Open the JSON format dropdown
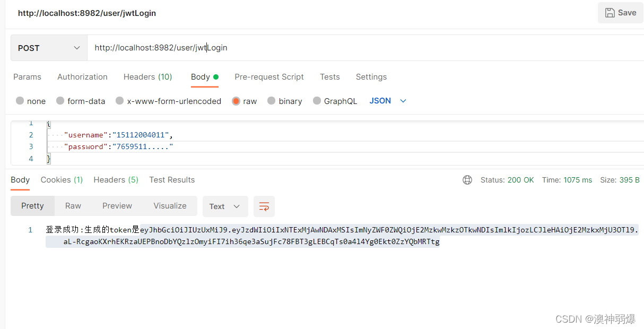644x329 pixels. pyautogui.click(x=388, y=101)
